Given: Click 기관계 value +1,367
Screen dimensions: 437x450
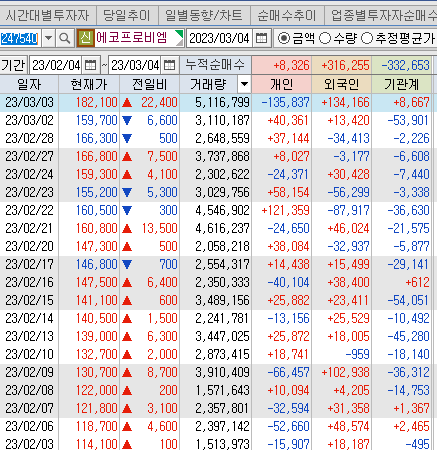Looking at the screenshot, I should pos(411,408).
